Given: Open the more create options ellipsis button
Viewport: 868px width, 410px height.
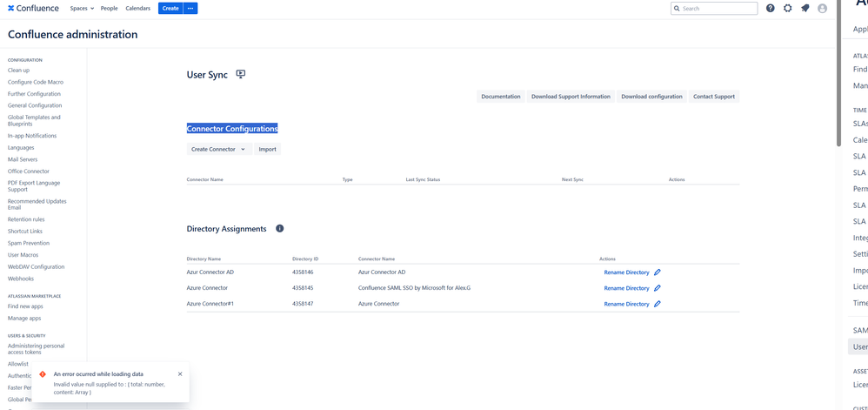Looking at the screenshot, I should [190, 9].
